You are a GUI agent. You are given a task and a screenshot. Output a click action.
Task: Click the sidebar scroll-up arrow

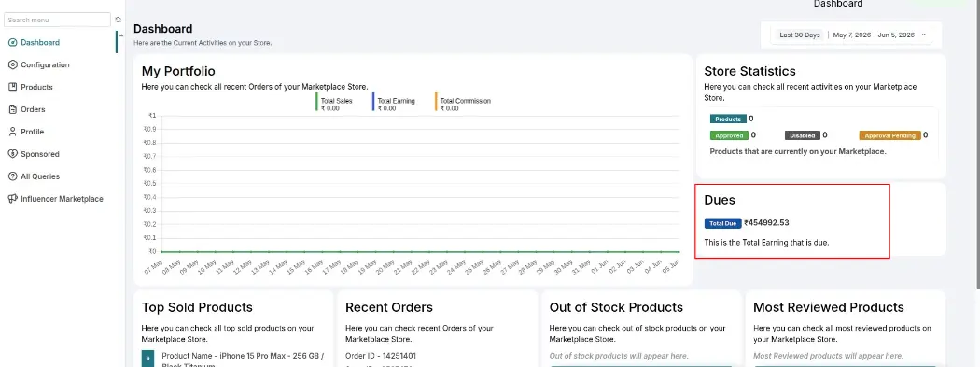[x=121, y=35]
